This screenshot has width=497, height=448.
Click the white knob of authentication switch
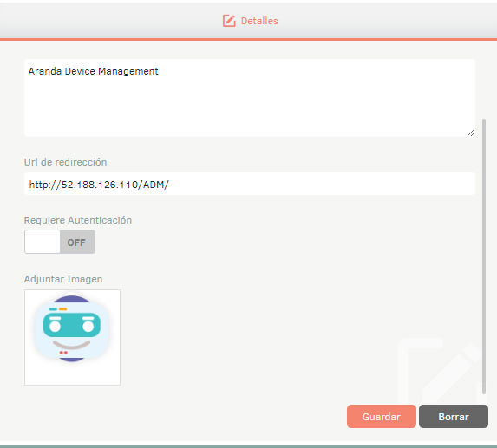[43, 242]
